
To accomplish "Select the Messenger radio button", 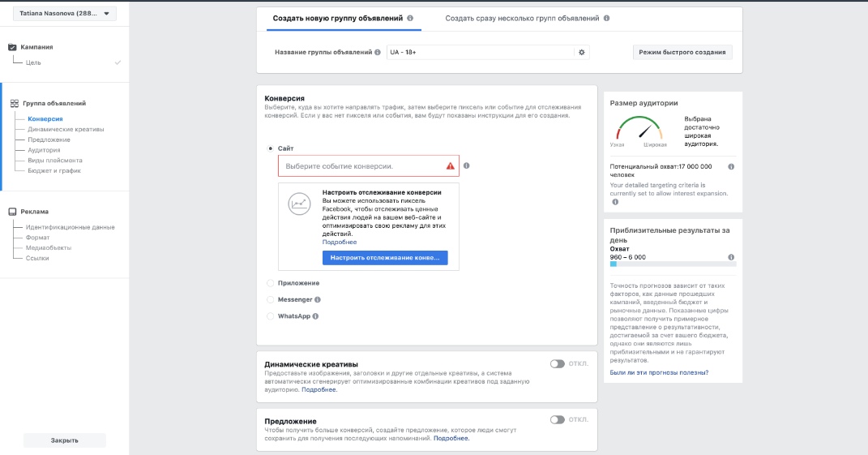I will tap(270, 300).
